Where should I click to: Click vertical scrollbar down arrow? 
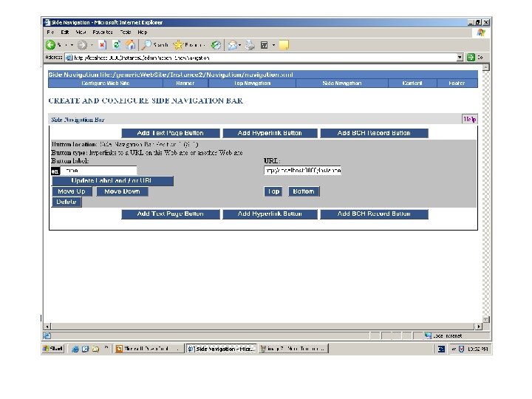click(x=486, y=319)
